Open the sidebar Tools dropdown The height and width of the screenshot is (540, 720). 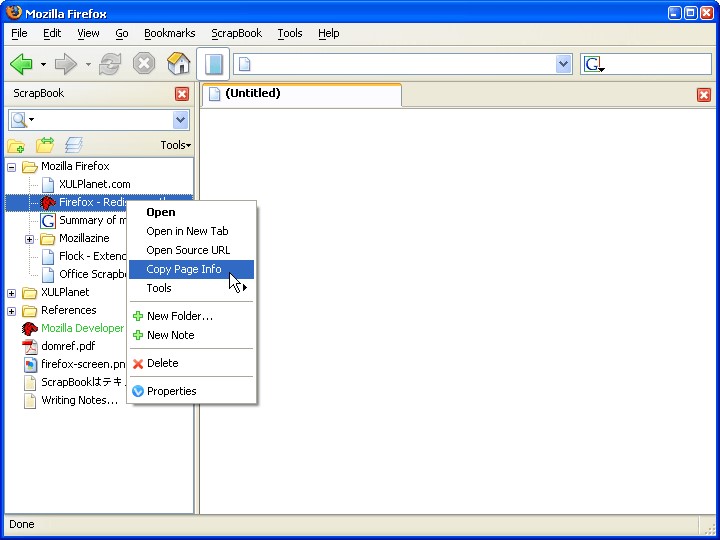point(175,146)
